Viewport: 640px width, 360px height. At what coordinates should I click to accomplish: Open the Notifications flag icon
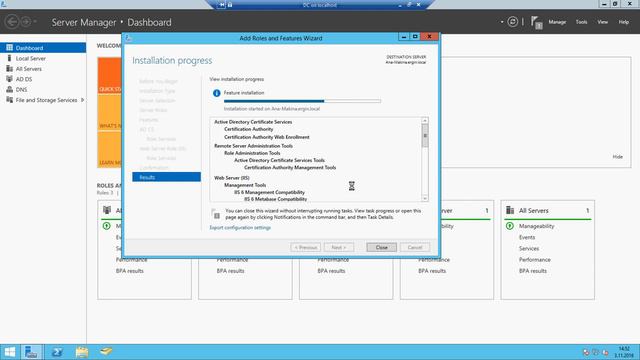pyautogui.click(x=536, y=22)
